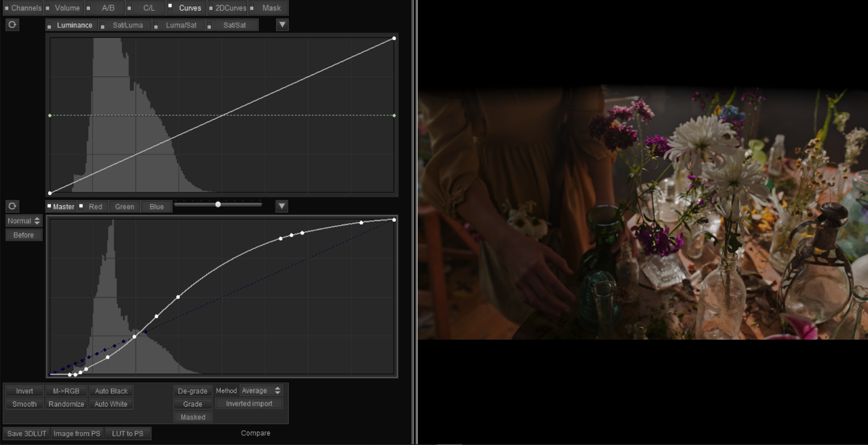868x445 pixels.
Task: Show the Sat/Luma curve
Action: pos(124,25)
